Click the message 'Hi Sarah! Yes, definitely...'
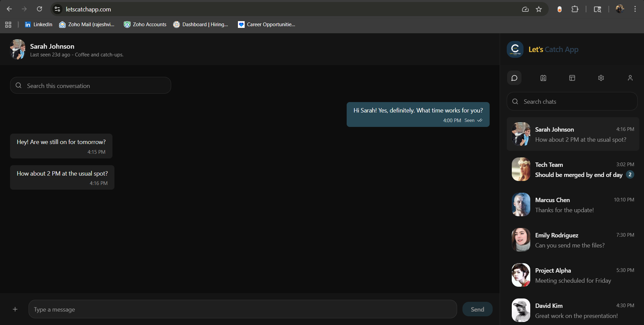 pos(418,114)
